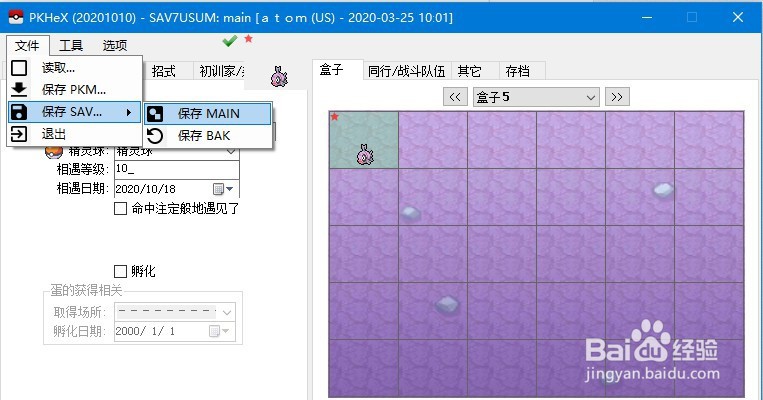Screen dimensions: 763x400
Task: Click the Poké Ball icon beside 精灵球
Action: [x=54, y=152]
